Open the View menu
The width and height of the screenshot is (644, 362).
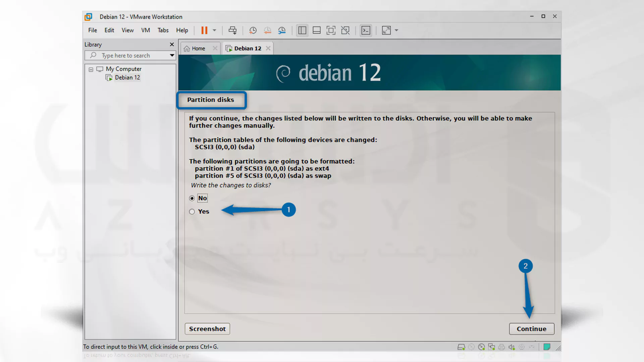tap(127, 30)
